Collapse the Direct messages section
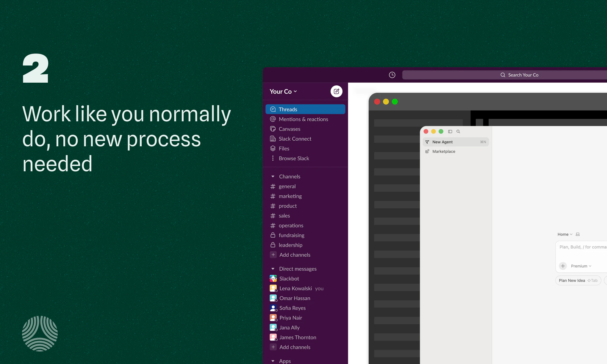This screenshot has width=607, height=364. coord(273,269)
